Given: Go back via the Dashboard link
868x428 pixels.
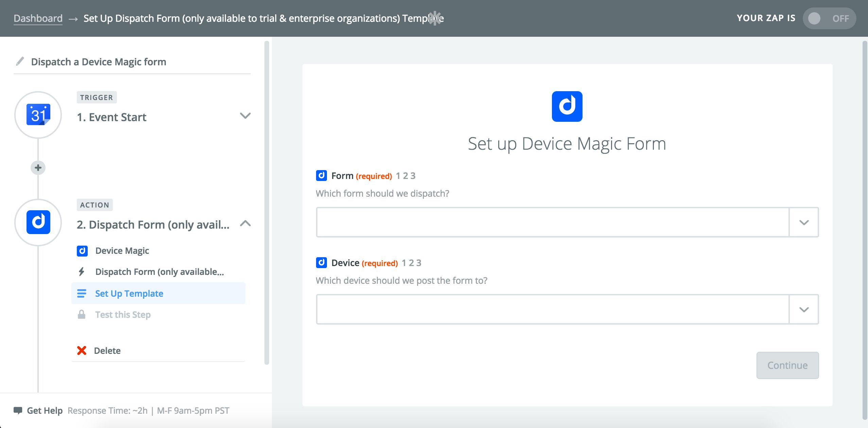Looking at the screenshot, I should click(38, 18).
